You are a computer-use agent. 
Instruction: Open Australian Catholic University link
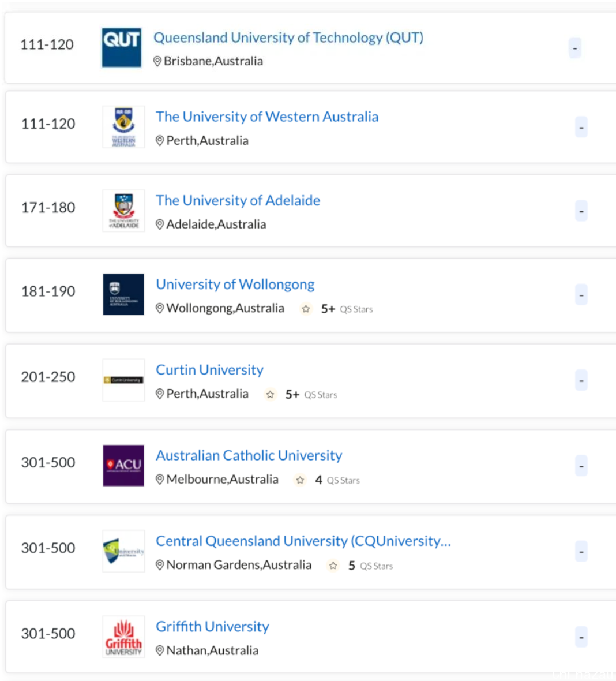tap(249, 455)
